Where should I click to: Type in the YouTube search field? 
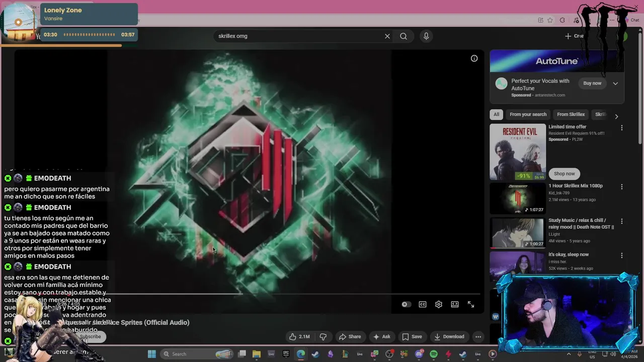pos(299,36)
